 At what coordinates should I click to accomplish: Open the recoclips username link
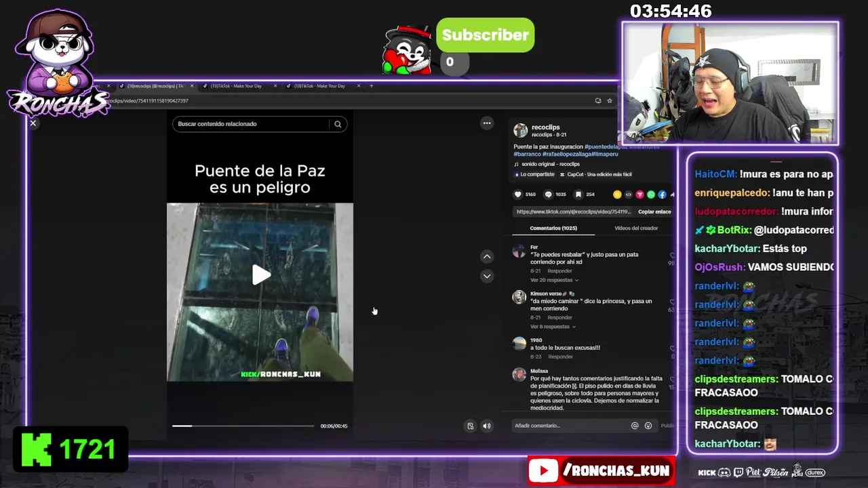546,127
